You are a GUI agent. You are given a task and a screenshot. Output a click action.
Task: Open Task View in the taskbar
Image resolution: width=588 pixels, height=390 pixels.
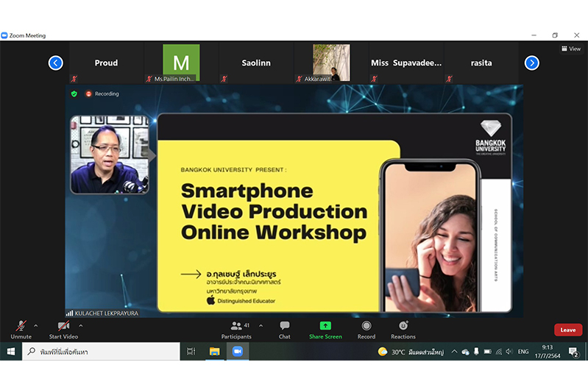pos(191,352)
